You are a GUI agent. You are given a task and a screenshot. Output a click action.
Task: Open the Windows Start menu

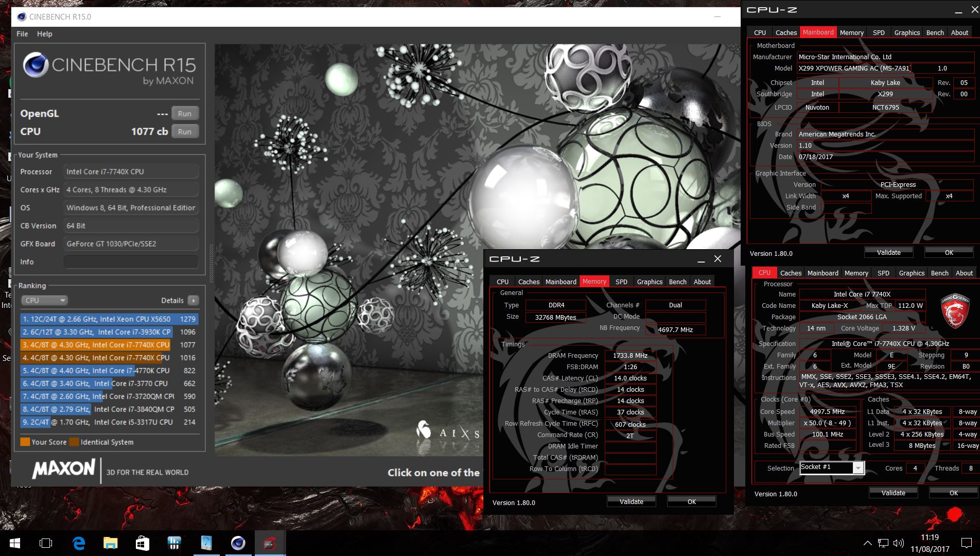click(14, 543)
